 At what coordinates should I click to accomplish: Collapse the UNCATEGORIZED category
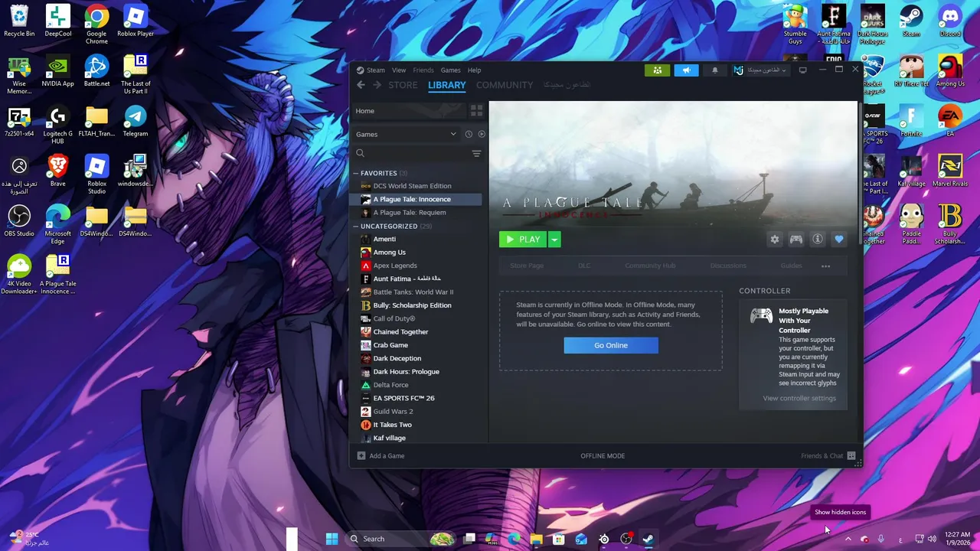pos(355,227)
